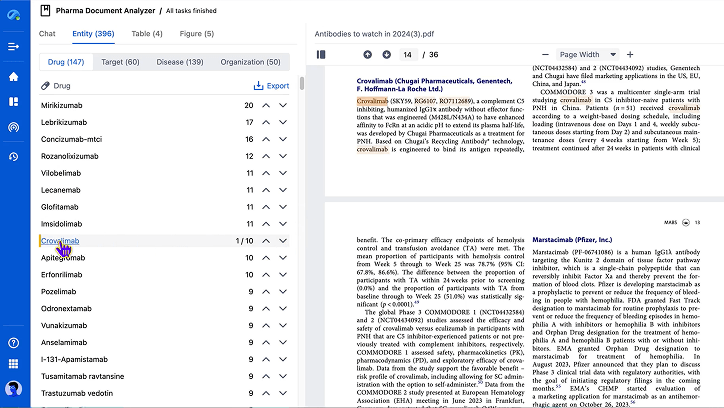Viewport: 724px width, 408px height.
Task: Select the Organization (50) filter tab
Action: point(250,62)
